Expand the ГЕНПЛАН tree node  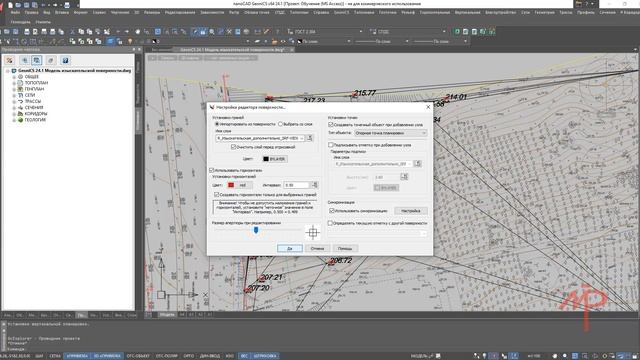pyautogui.click(x=14, y=89)
